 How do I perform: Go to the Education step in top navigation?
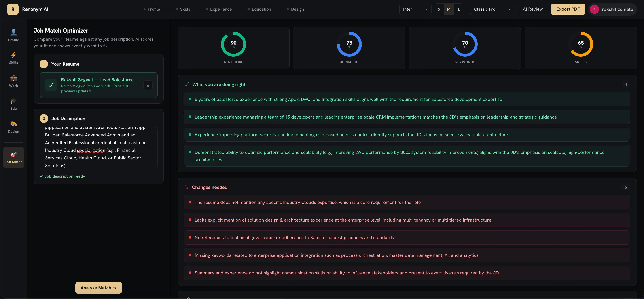tap(259, 9)
